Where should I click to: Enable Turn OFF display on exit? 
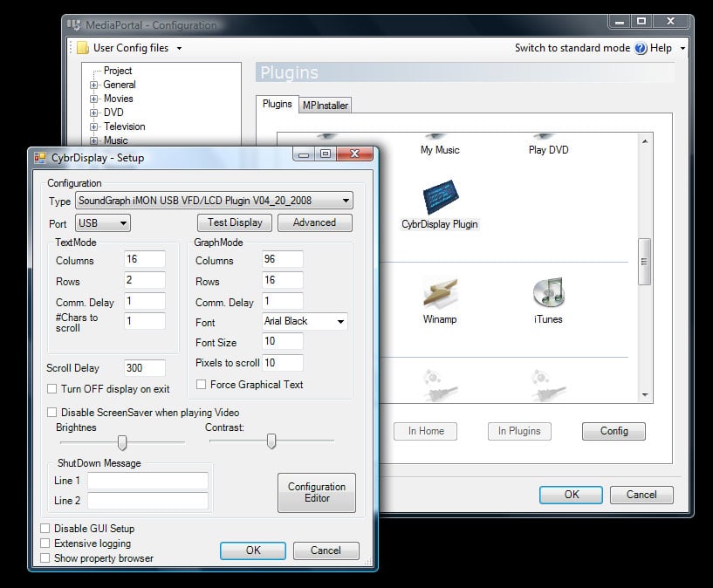[x=52, y=388]
